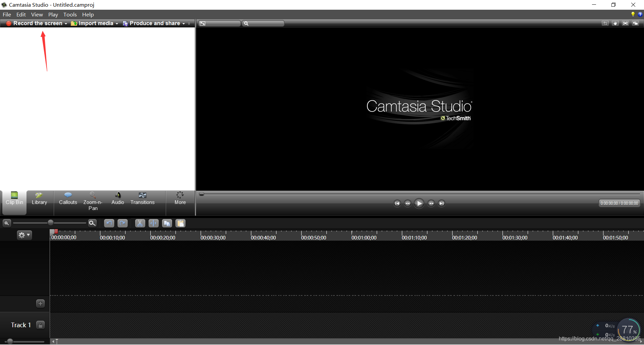This screenshot has width=644, height=345.
Task: Expand the Produce and share dropdown arrow
Action: 183,24
